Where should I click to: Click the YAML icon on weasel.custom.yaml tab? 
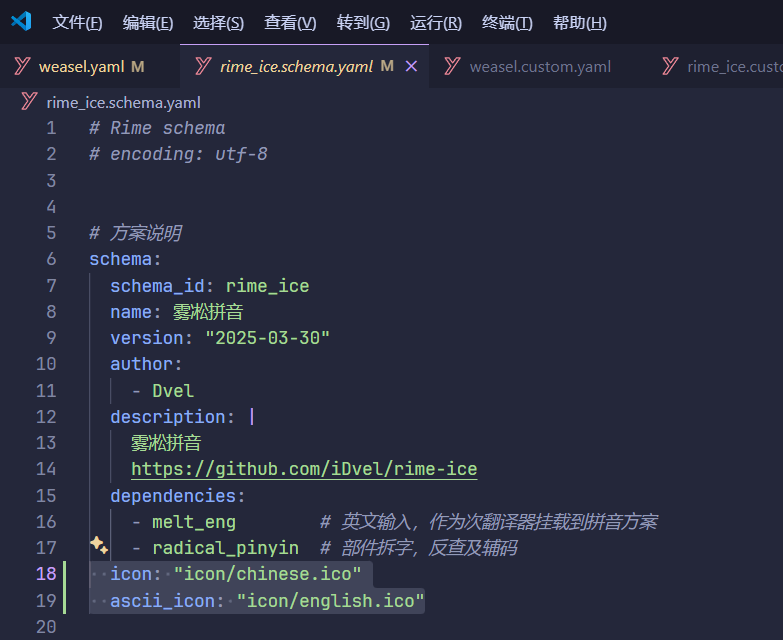pyautogui.click(x=453, y=67)
